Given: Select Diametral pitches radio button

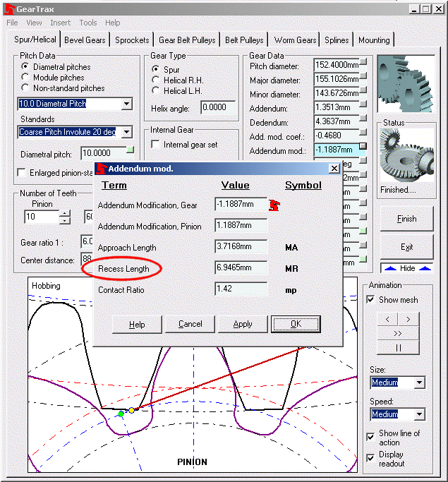Looking at the screenshot, I should (25, 66).
